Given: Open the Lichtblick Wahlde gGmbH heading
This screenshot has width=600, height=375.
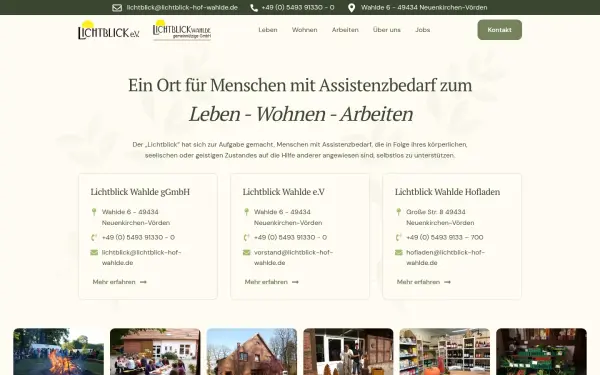Looking at the screenshot, I should click(x=140, y=192).
